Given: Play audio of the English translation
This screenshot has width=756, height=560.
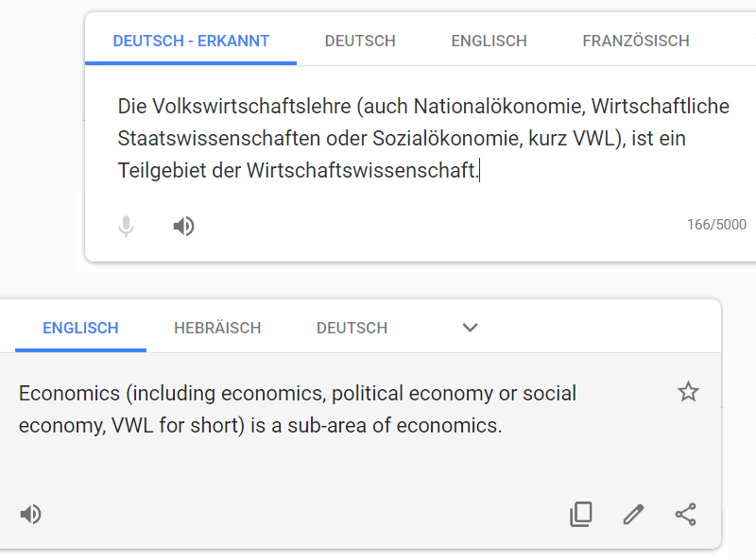Looking at the screenshot, I should tap(30, 515).
